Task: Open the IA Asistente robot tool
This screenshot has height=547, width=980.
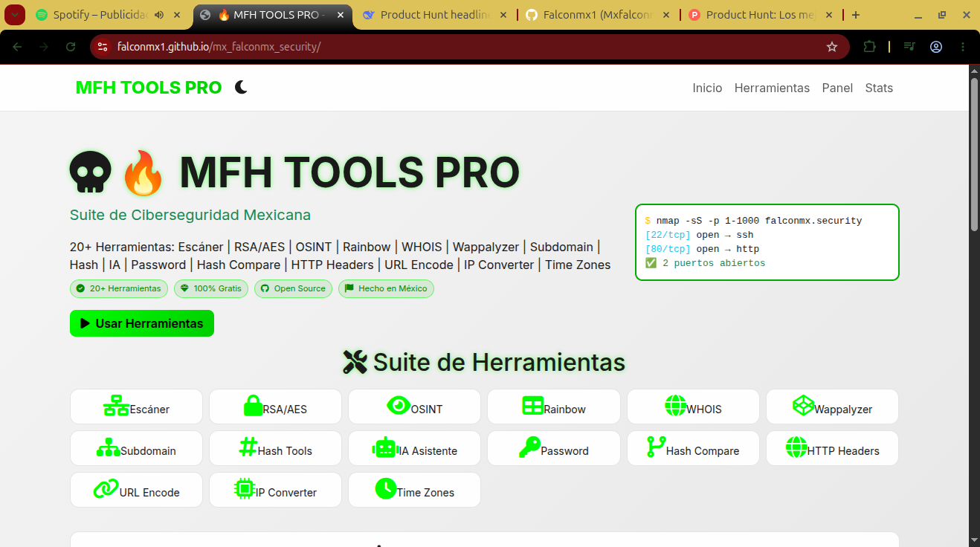Action: click(x=414, y=448)
